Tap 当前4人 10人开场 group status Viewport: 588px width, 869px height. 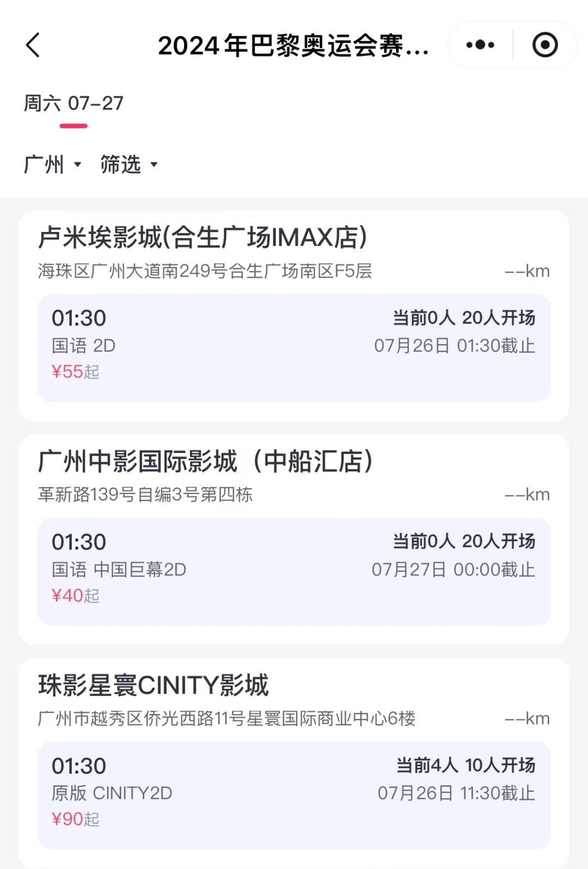coord(465,766)
